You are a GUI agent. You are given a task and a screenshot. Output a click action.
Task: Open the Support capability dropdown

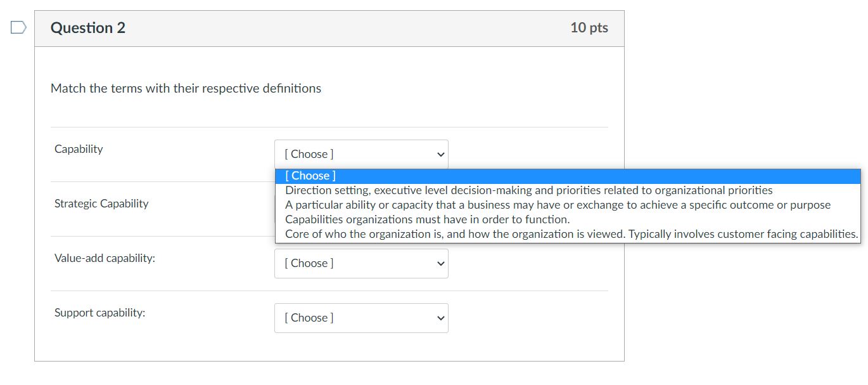[361, 318]
